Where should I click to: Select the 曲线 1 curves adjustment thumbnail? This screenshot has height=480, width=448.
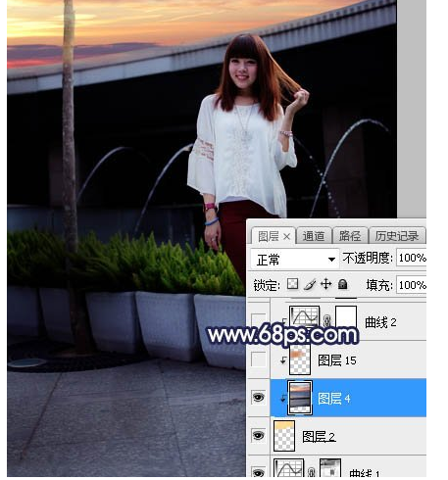tap(288, 467)
